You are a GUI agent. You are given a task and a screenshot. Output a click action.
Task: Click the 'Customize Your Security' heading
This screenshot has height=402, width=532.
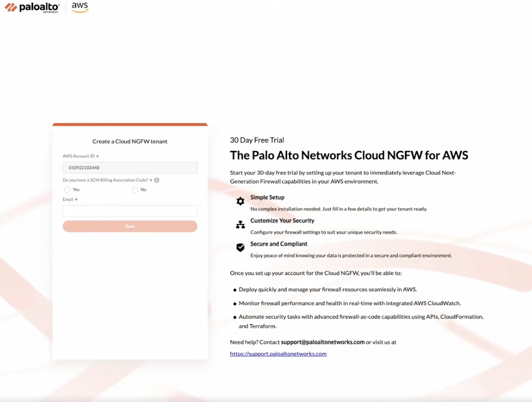tap(282, 220)
